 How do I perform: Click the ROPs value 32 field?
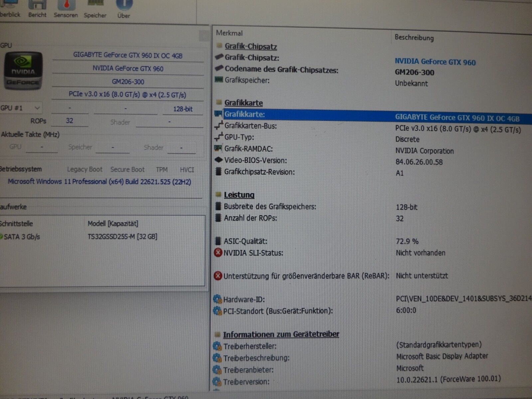click(x=69, y=121)
